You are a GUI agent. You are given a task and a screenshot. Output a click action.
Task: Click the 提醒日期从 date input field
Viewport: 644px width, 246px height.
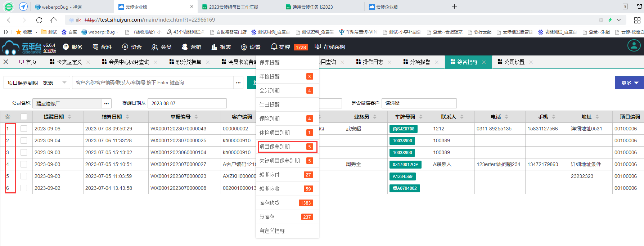pyautogui.click(x=187, y=103)
